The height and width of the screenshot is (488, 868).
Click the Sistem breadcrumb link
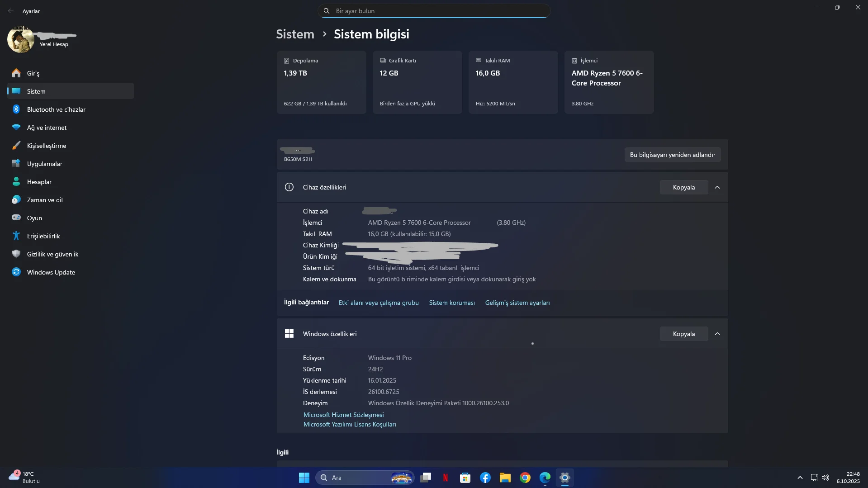tap(295, 34)
